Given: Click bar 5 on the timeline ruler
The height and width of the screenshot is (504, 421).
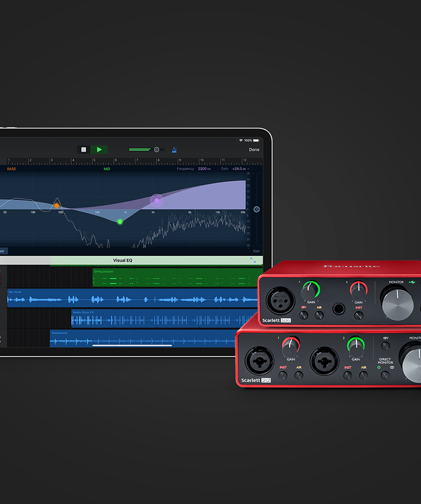Looking at the screenshot, I should [94, 160].
